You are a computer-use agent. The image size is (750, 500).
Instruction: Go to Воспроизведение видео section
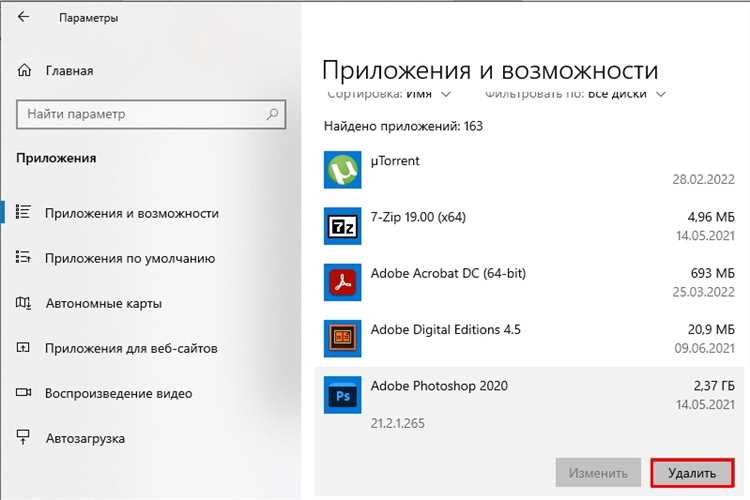click(x=119, y=393)
